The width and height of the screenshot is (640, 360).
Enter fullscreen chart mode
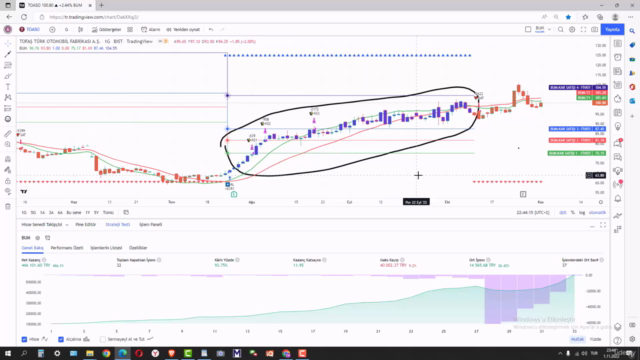click(x=583, y=29)
